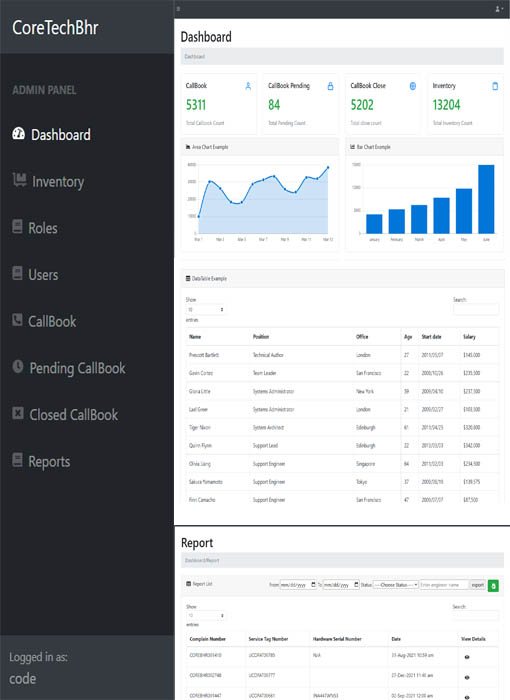Click the calendar icon in the From date field
This screenshot has height=700, width=510.
[x=314, y=584]
